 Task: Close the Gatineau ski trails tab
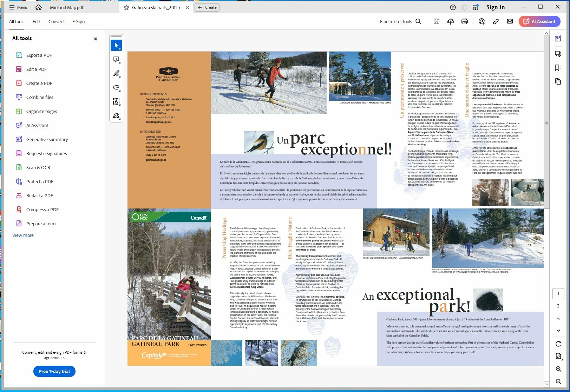[188, 7]
